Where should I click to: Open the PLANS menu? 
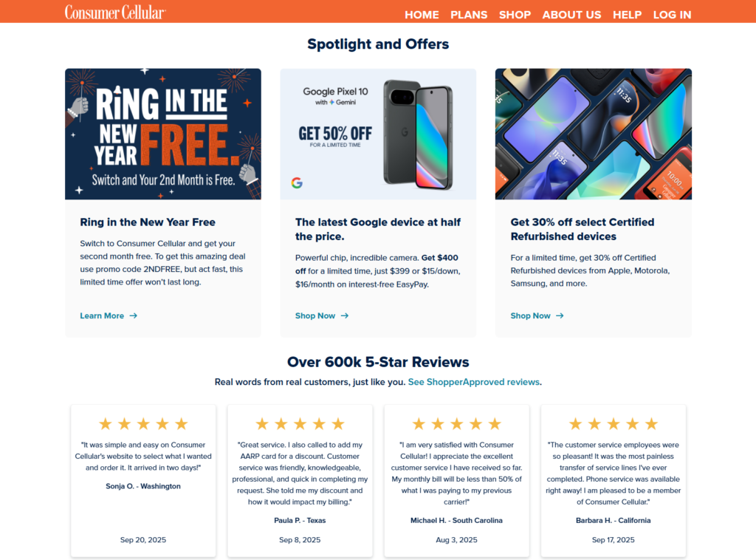pos(469,15)
